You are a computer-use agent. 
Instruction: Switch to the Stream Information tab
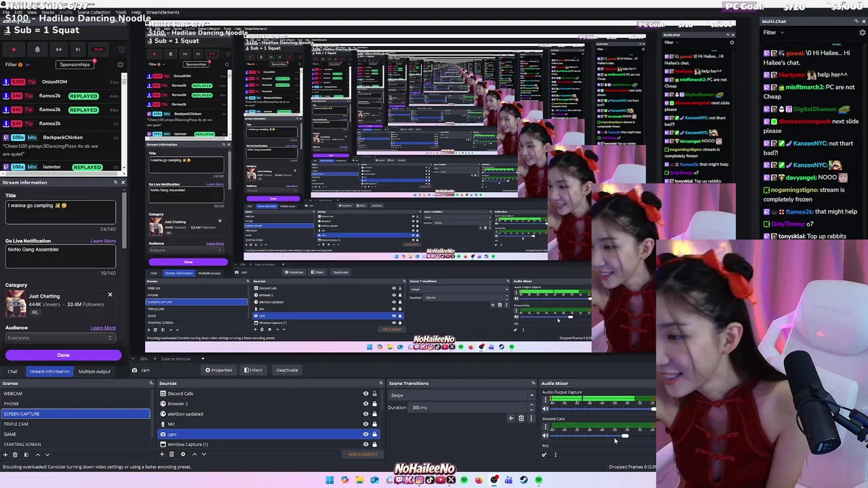pos(49,371)
